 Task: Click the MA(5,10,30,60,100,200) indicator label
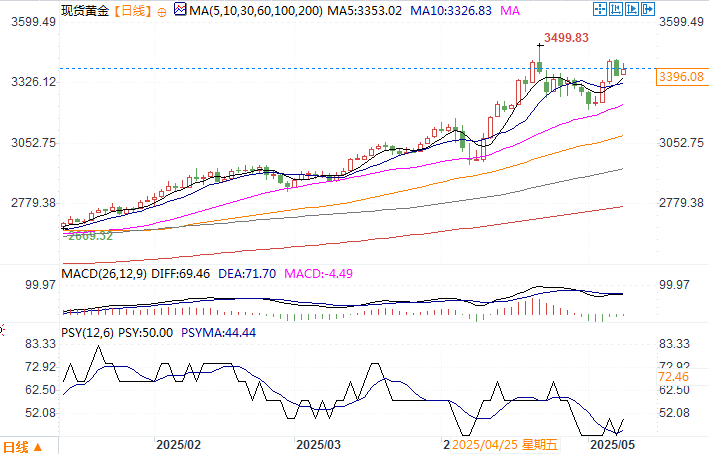(256, 10)
